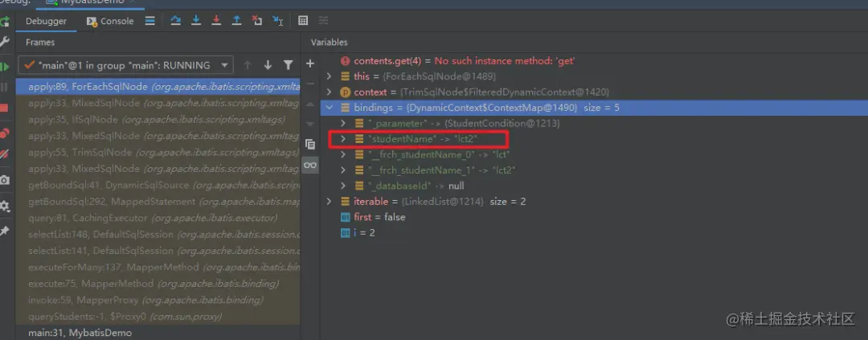
Task: Select frame selectList:148, DefaultSqlSession
Action: (158, 234)
